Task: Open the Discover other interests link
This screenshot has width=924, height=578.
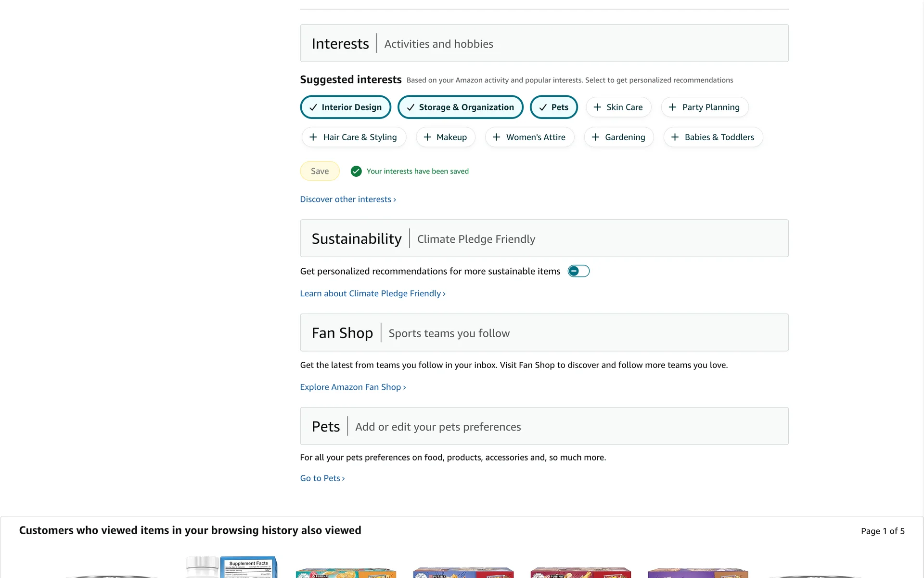Action: tap(347, 199)
